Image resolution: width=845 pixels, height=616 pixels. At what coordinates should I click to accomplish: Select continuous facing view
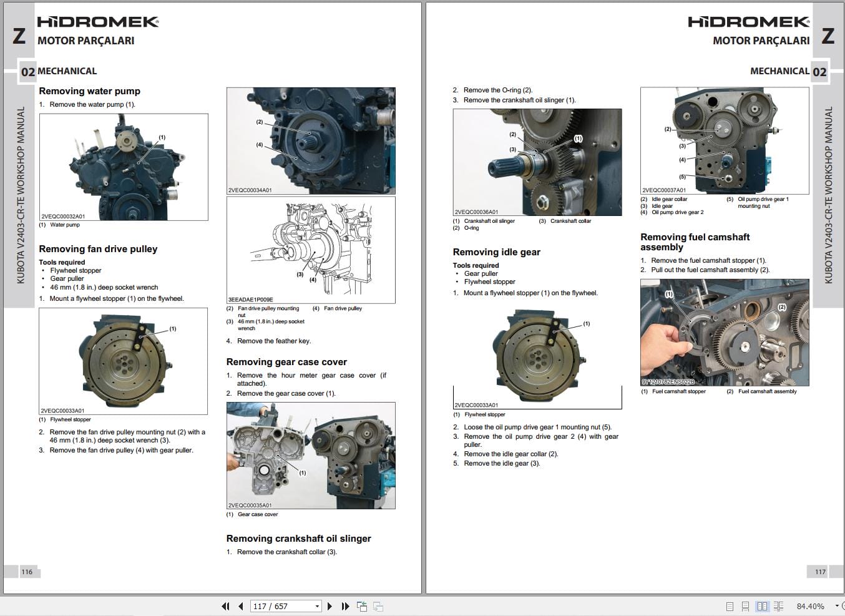(x=778, y=606)
